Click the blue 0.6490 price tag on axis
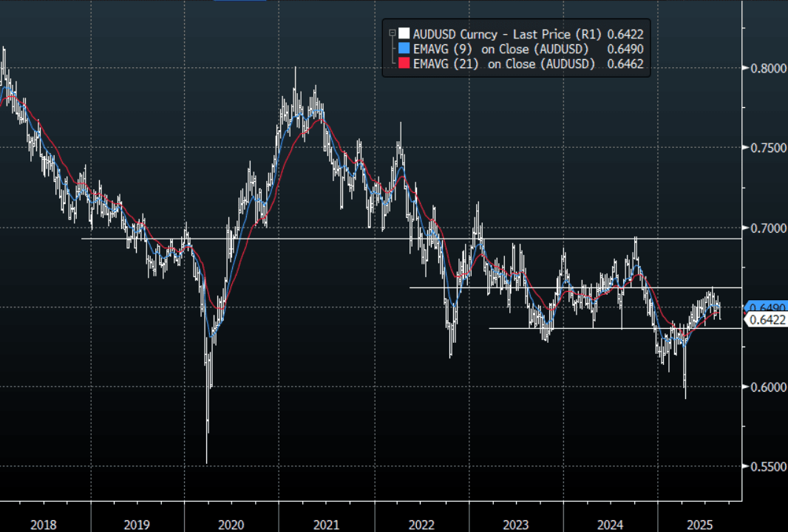 coord(765,307)
